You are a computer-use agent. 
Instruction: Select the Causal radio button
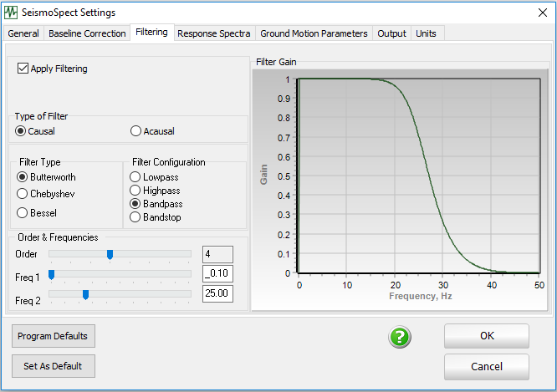coord(22,131)
